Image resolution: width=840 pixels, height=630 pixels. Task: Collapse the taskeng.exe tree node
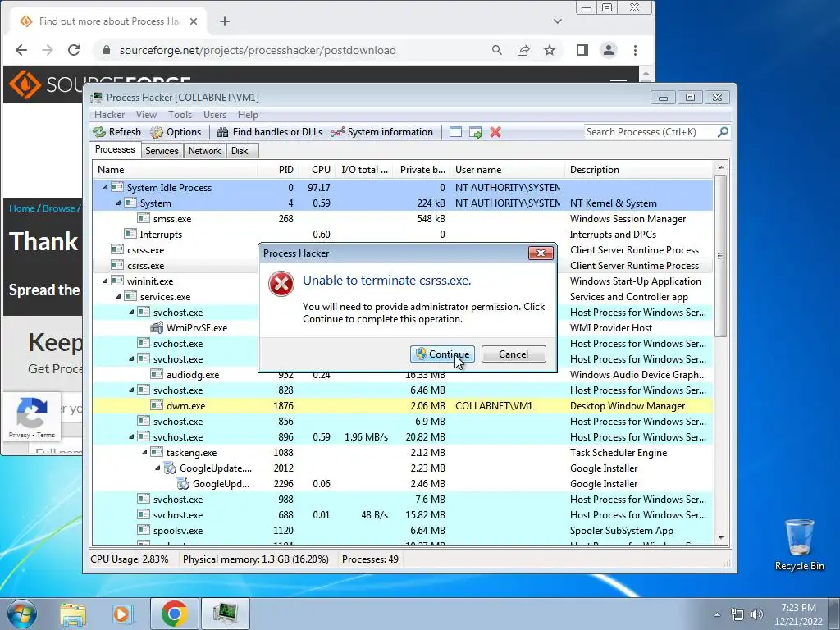click(144, 453)
